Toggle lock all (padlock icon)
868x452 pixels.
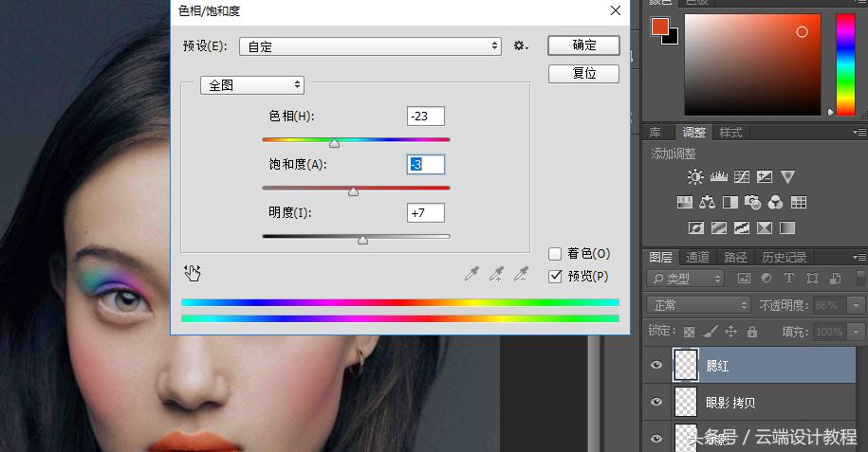(x=751, y=332)
